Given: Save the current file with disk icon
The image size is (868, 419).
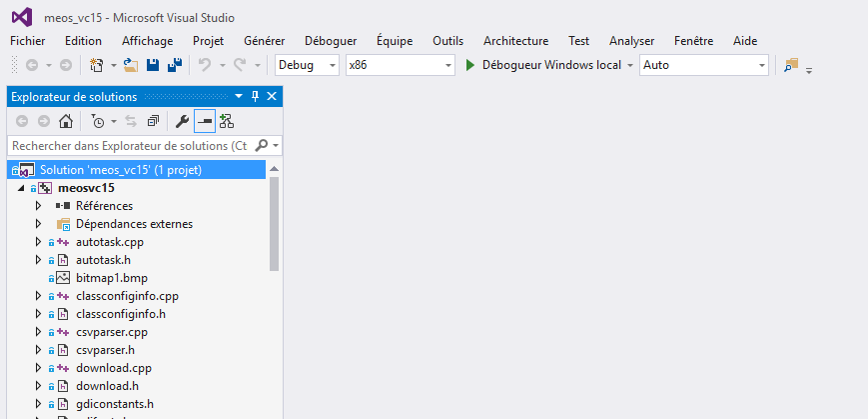Looking at the screenshot, I should tap(153, 65).
